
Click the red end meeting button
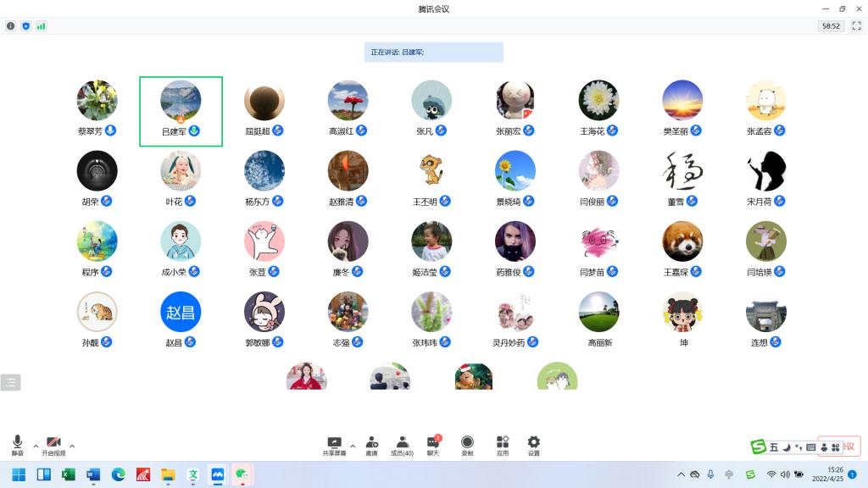pyautogui.click(x=848, y=446)
